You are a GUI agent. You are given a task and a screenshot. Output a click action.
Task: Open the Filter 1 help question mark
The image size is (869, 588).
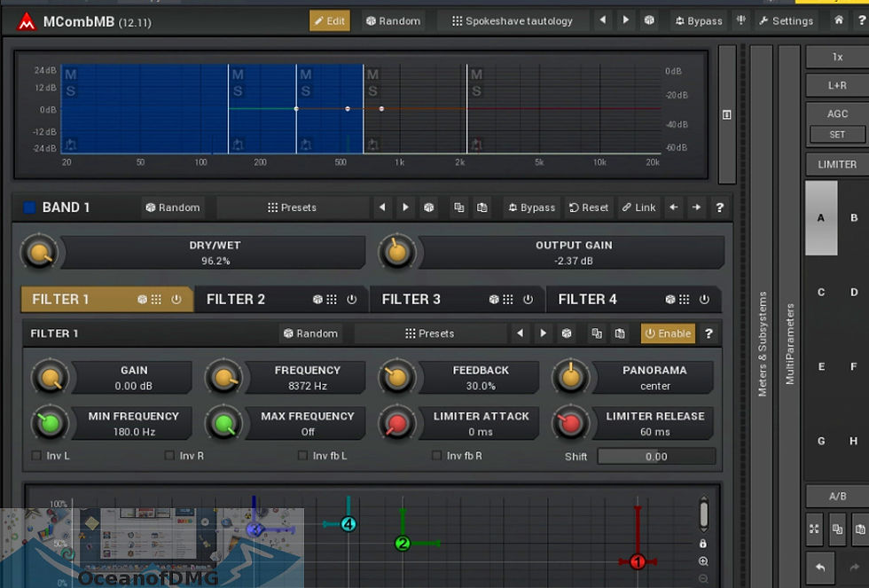pyautogui.click(x=709, y=333)
